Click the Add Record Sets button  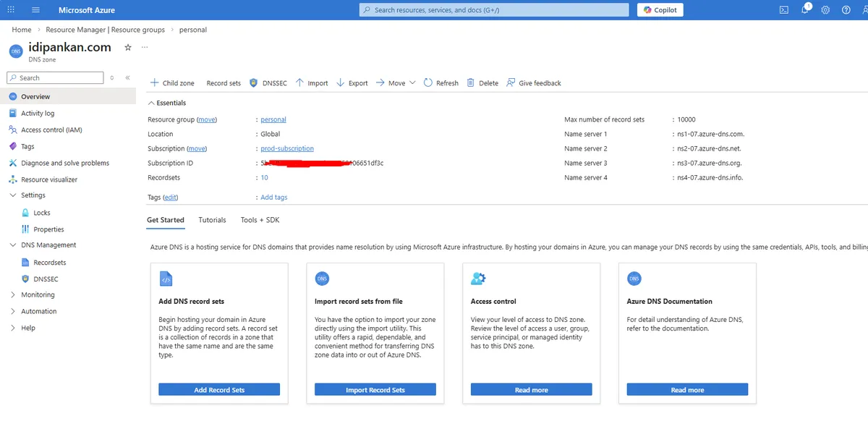(x=218, y=389)
